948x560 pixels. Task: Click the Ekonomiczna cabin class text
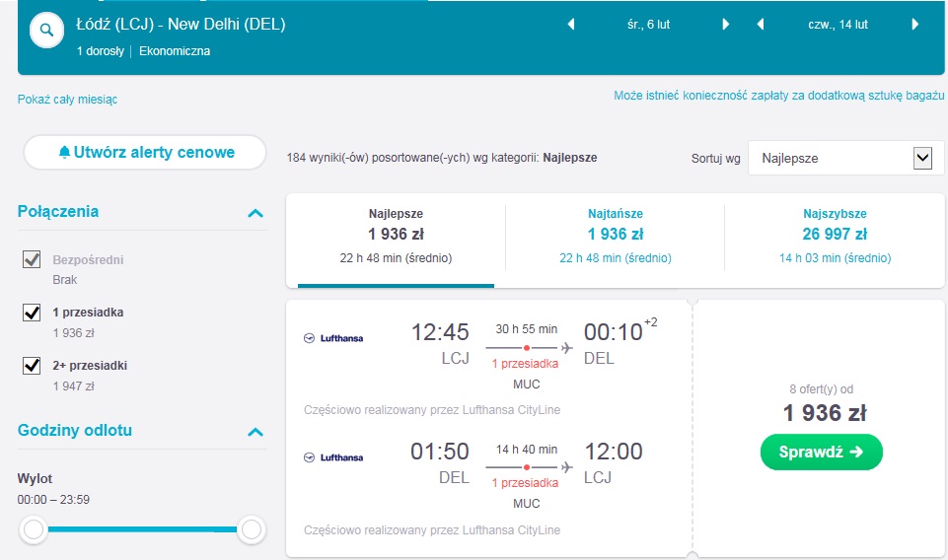(175, 51)
